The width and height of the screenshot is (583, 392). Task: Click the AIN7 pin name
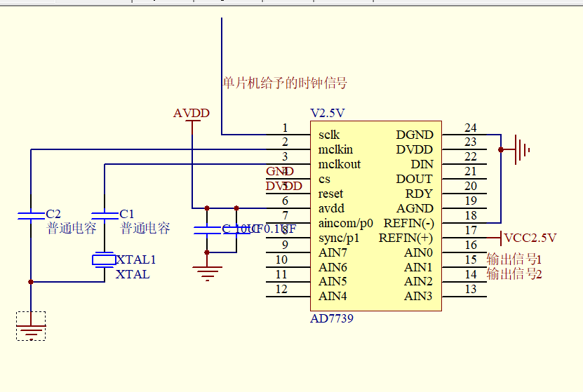[x=333, y=252]
